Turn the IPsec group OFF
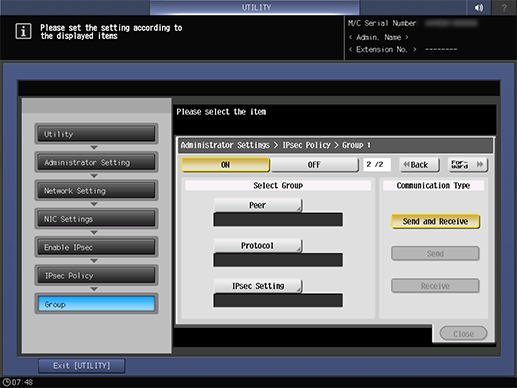517x388 pixels. point(314,165)
